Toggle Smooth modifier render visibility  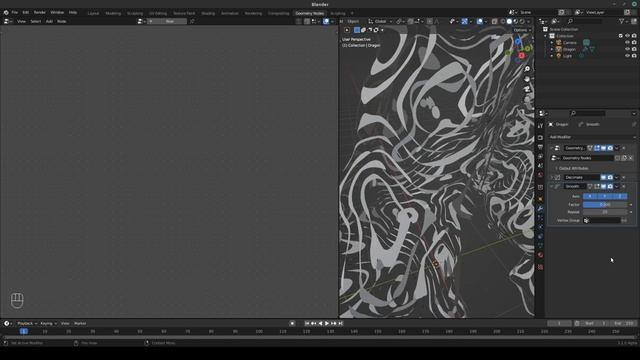610,186
